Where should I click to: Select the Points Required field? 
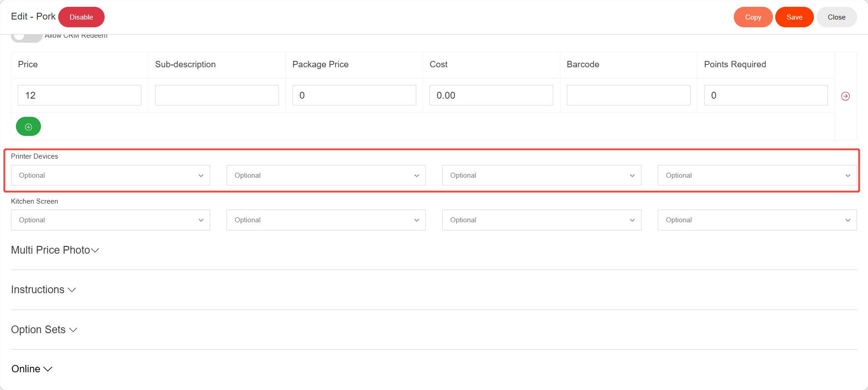coord(766,95)
